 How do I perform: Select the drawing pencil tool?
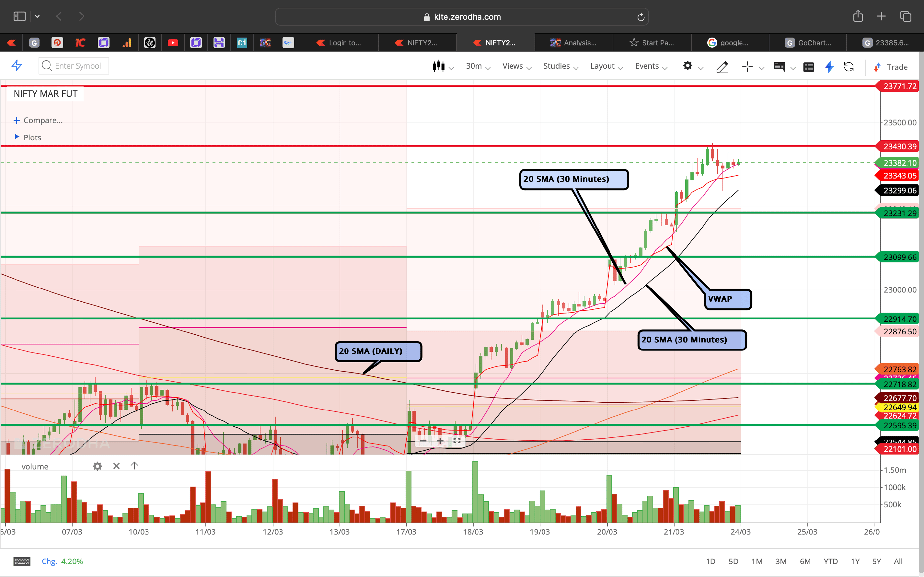722,67
